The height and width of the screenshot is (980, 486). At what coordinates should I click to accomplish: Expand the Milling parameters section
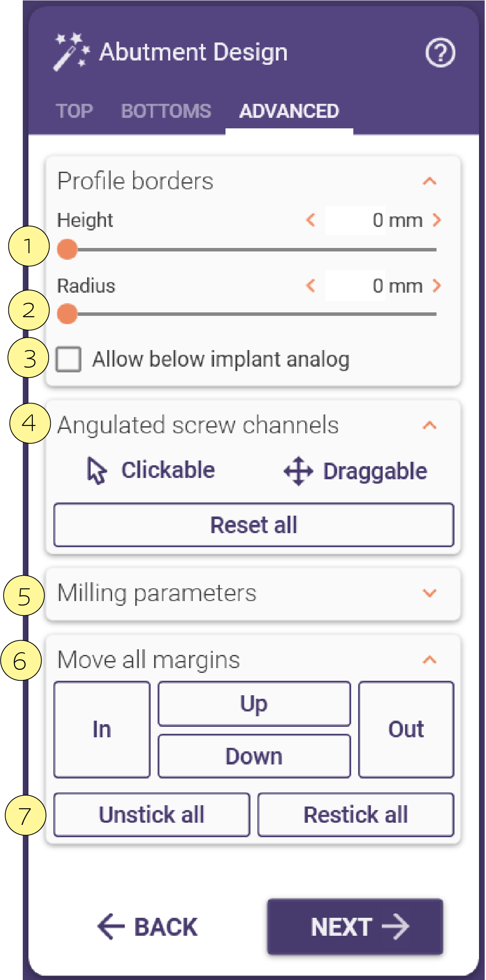[430, 593]
